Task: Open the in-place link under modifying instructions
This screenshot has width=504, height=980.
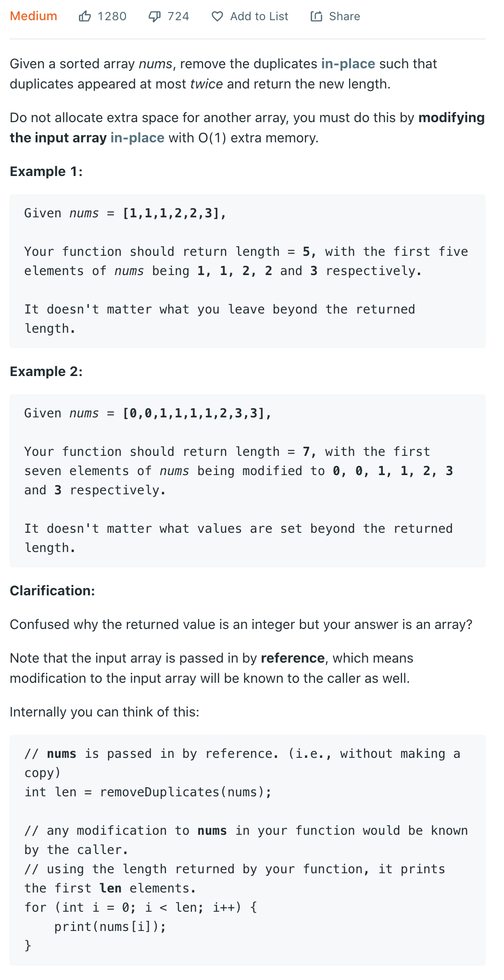Action: pos(137,138)
